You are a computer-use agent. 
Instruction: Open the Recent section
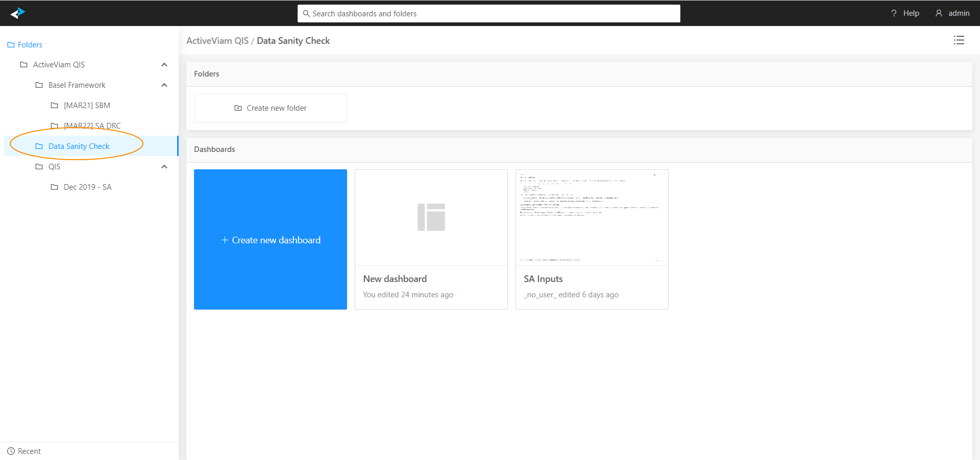(x=24, y=451)
